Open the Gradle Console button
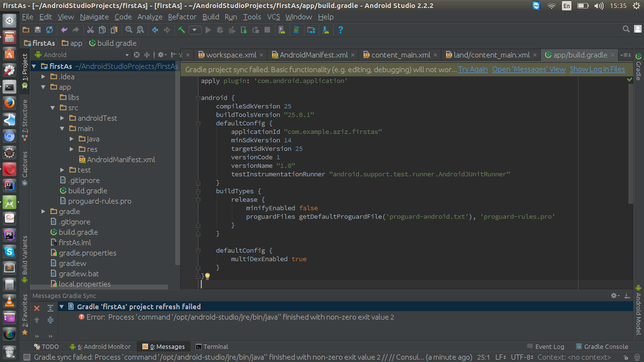The height and width of the screenshot is (362, 644). (602, 346)
